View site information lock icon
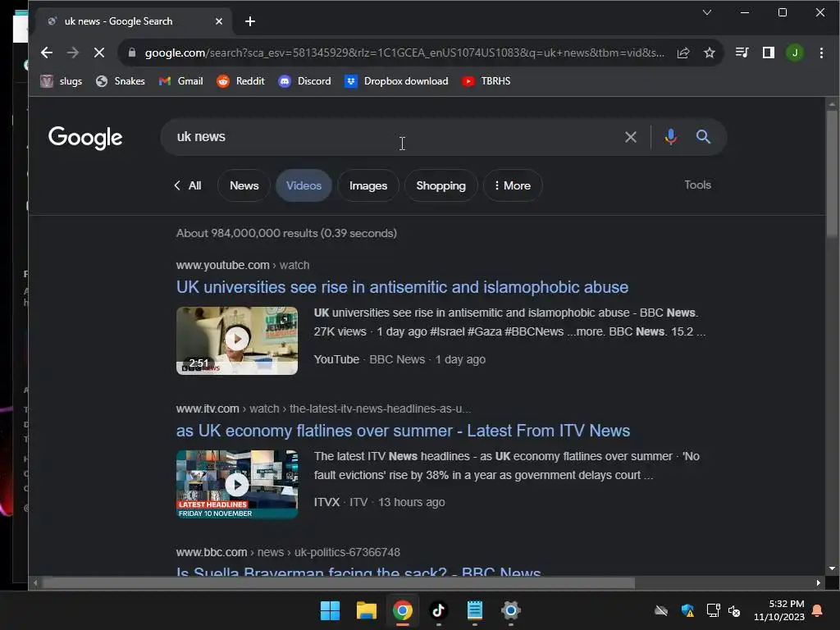840x630 pixels. 132,52
